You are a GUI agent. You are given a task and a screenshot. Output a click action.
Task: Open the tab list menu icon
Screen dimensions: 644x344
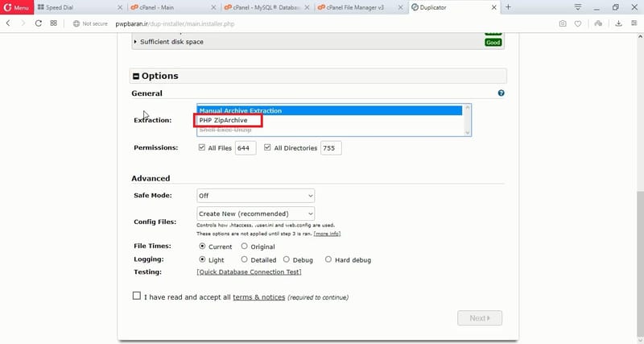[578, 7]
